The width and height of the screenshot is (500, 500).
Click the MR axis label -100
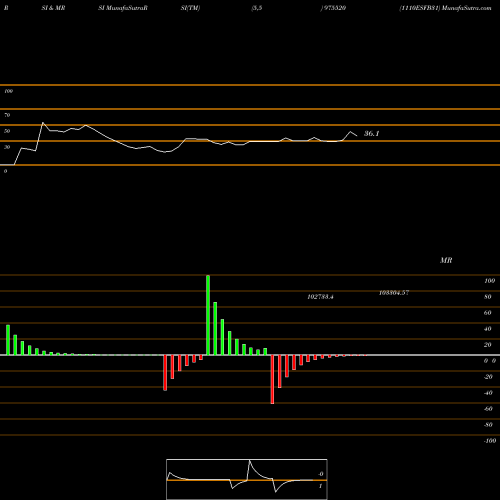click(x=490, y=441)
